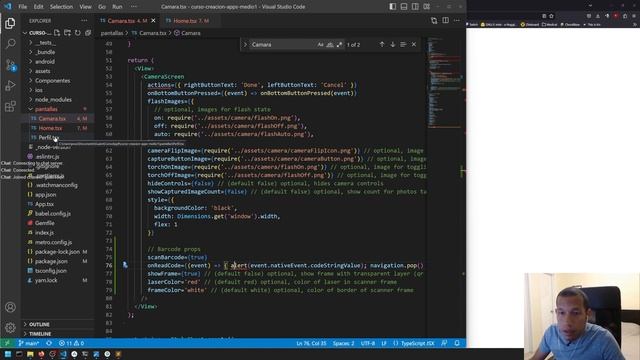Open the Extensions view

(10, 106)
